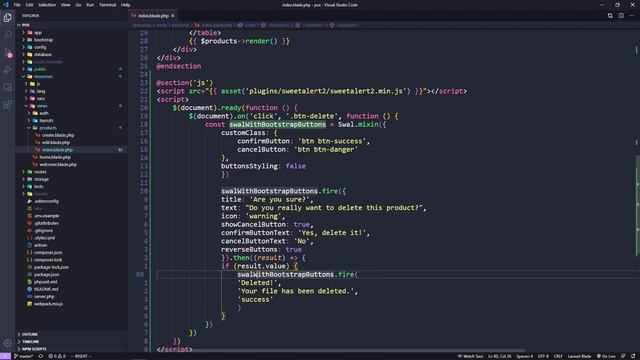Click the master branch indicator
The width and height of the screenshot is (640, 360).
coord(24,356)
